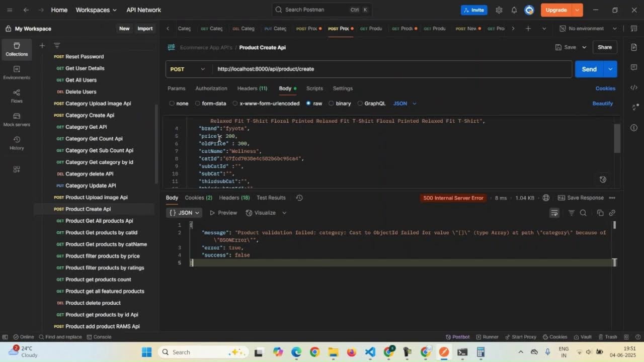Select the GraphQL body type

tap(371, 104)
